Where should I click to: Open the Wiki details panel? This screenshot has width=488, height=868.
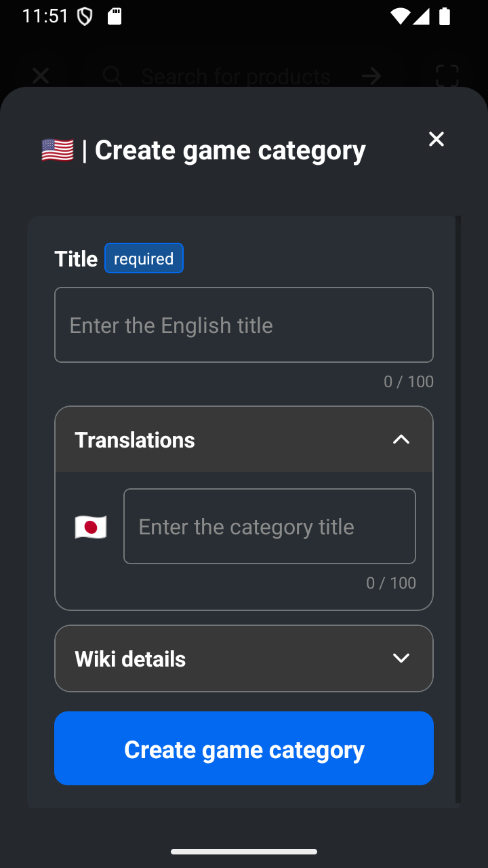click(x=244, y=658)
